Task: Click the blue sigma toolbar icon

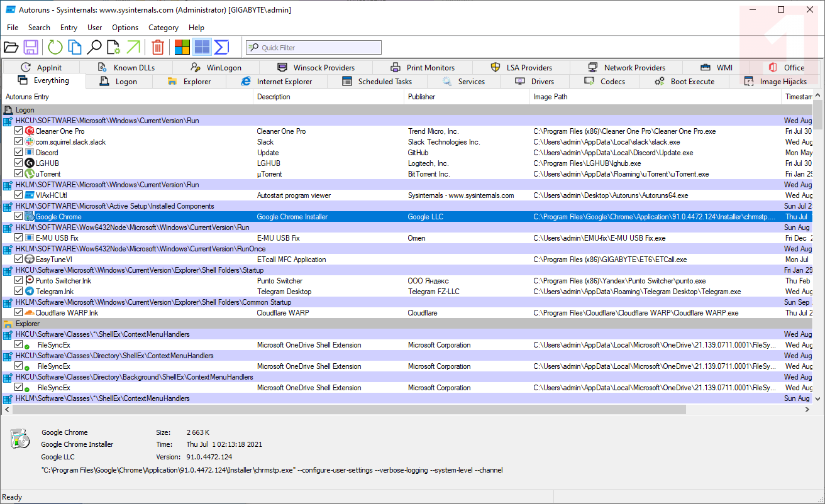Action: [x=221, y=47]
